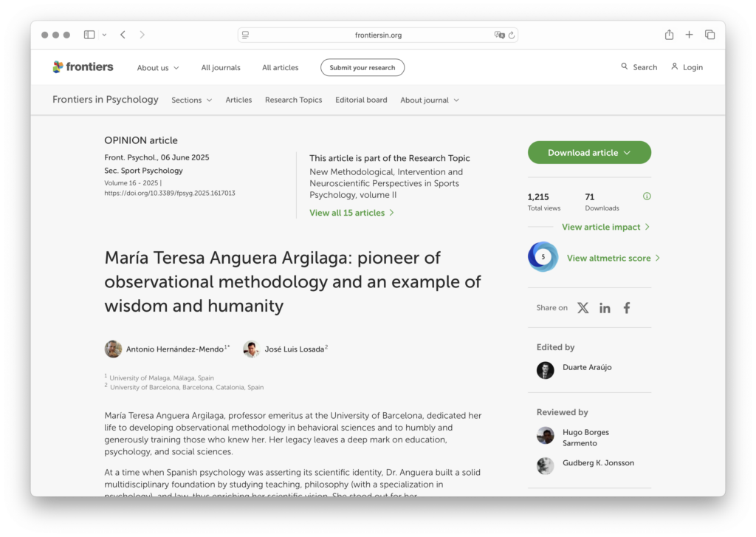The height and width of the screenshot is (537, 756).
Task: Expand the Sections dropdown
Action: [191, 100]
